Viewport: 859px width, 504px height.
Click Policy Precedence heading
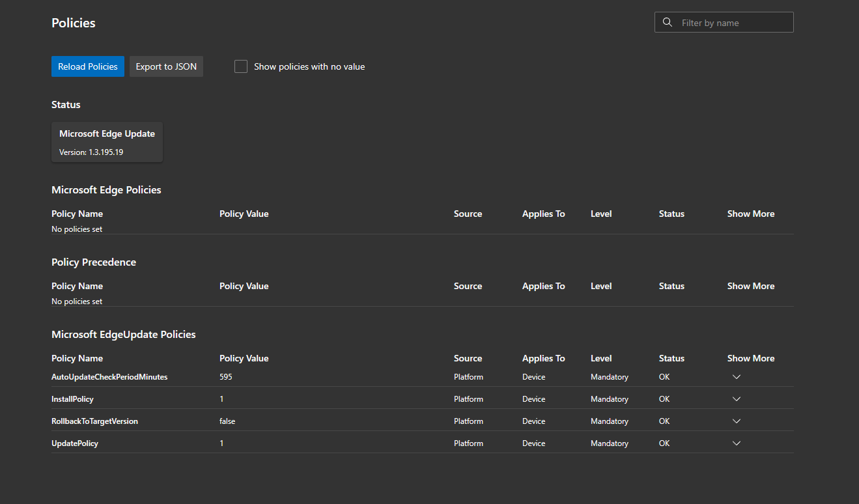pyautogui.click(x=94, y=262)
